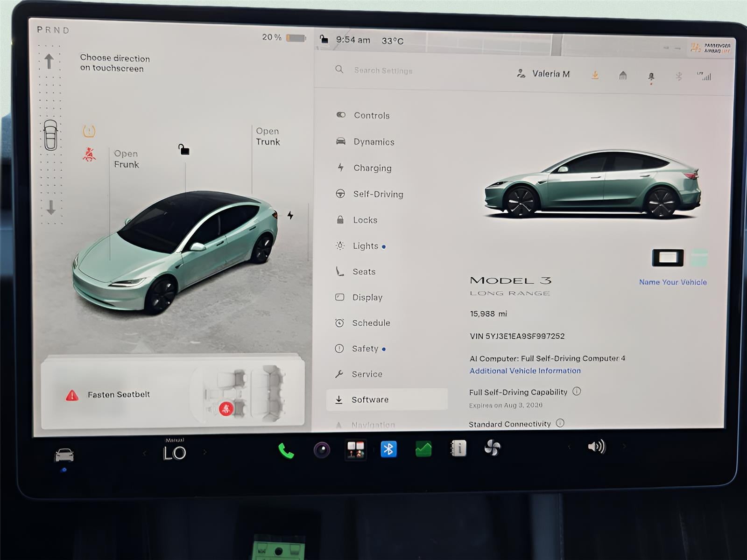Select the forward drive arrow
This screenshot has height=560, width=747.
point(49,61)
